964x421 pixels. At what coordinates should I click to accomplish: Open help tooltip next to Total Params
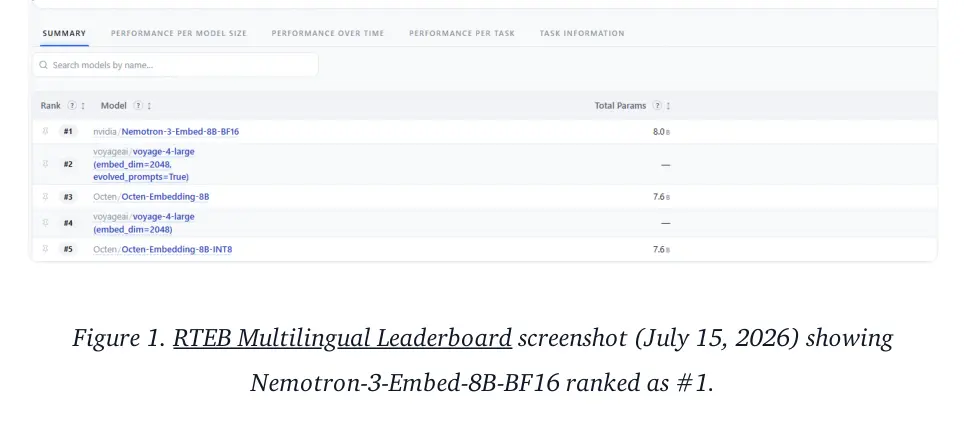[x=657, y=106]
